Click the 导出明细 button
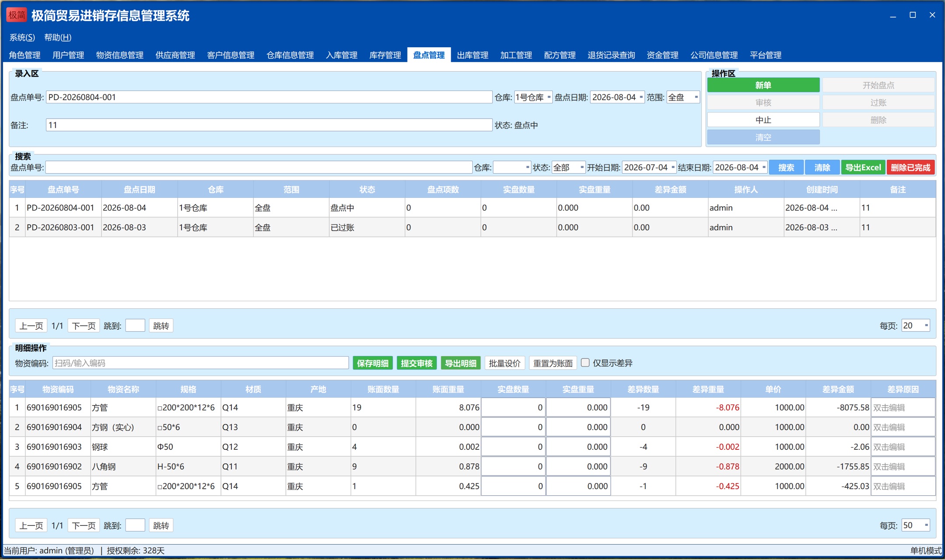The height and width of the screenshot is (560, 945). 460,363
